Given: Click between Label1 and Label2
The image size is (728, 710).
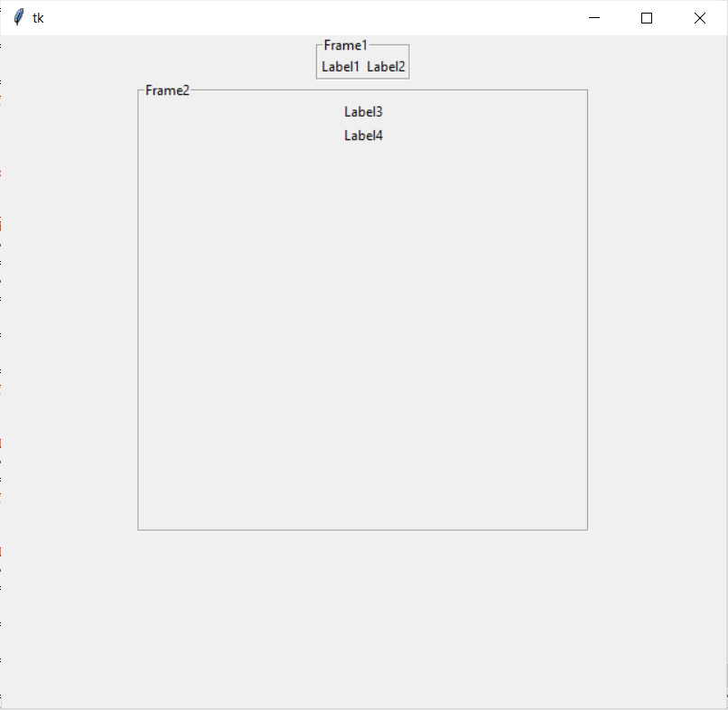Looking at the screenshot, I should click(x=362, y=66).
